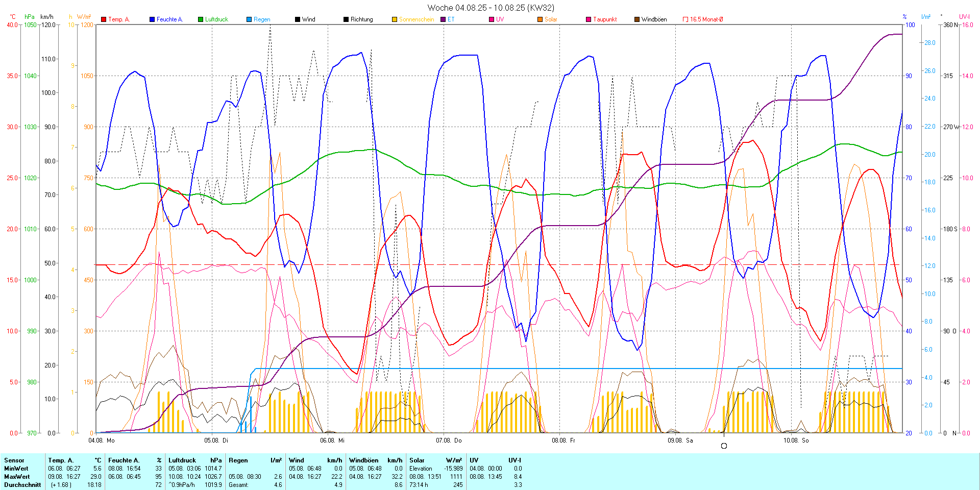Click the brown Windböen legend marker
The image size is (980, 490).
(637, 19)
